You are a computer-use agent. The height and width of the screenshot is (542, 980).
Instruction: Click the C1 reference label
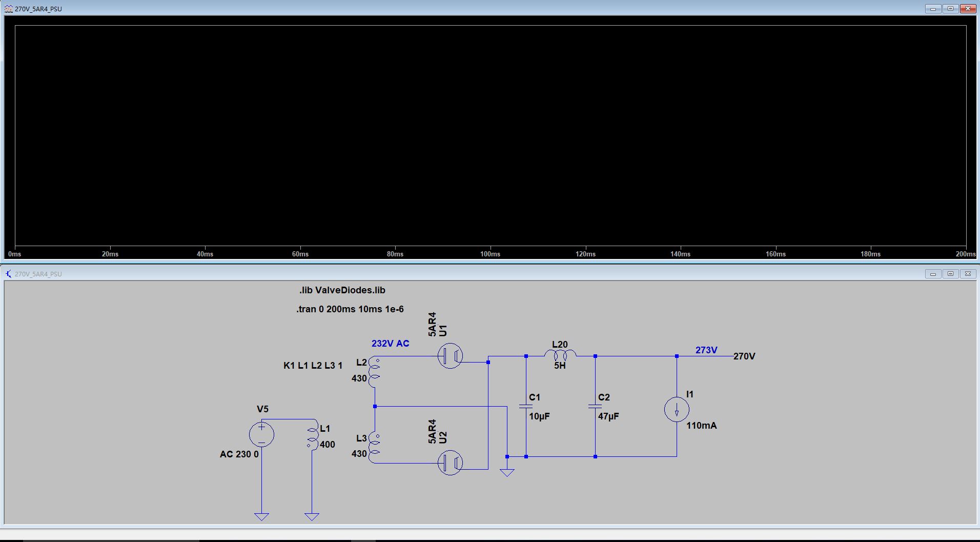pyautogui.click(x=535, y=397)
